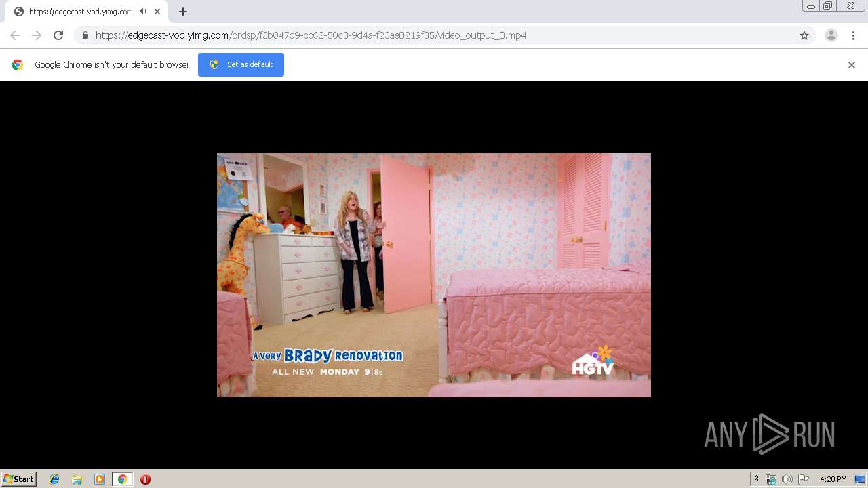
Task: Open the network tray icon
Action: click(771, 479)
